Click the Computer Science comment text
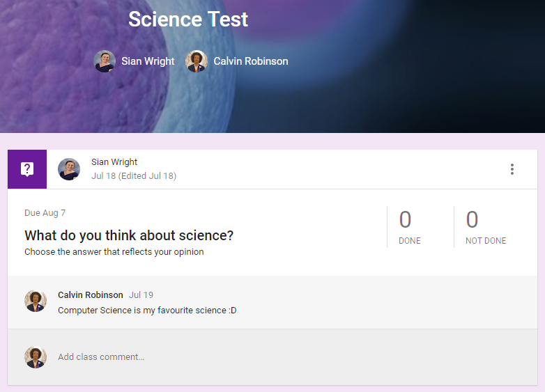The image size is (545, 392). (x=147, y=310)
